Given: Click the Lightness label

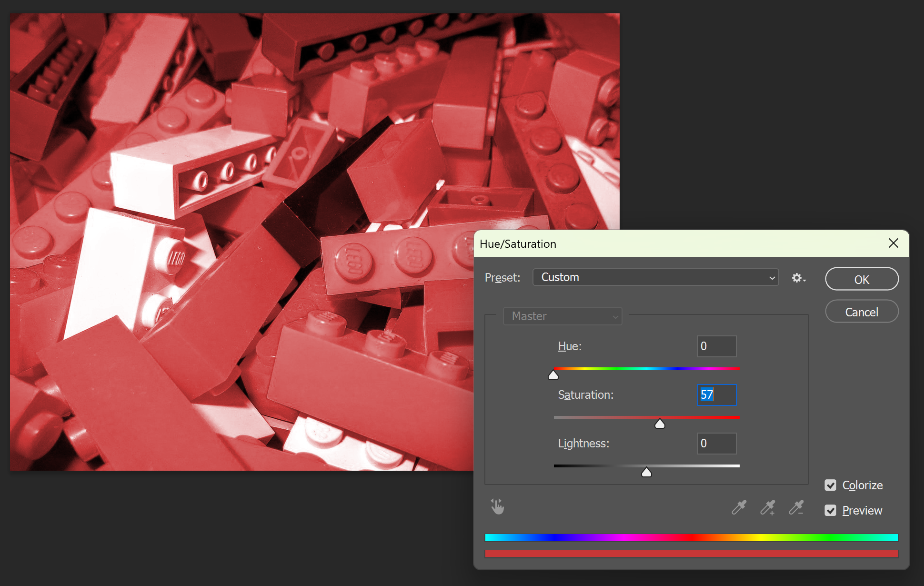Looking at the screenshot, I should [x=583, y=444].
